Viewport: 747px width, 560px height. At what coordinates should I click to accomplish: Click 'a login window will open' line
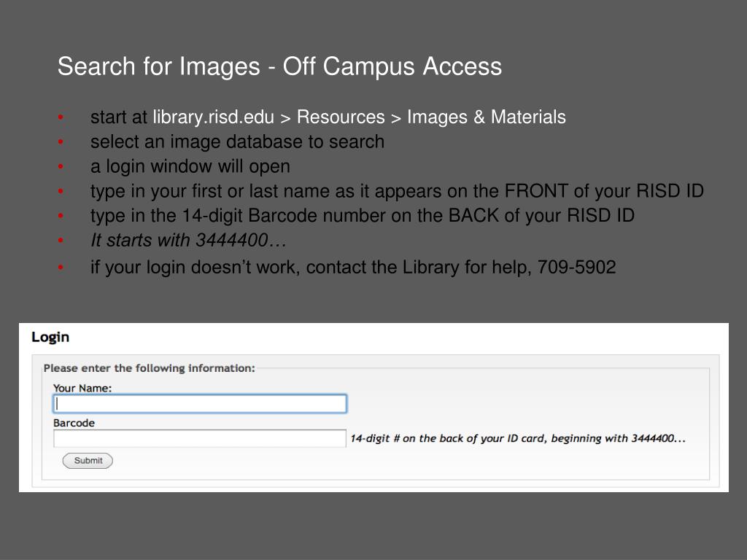190,166
